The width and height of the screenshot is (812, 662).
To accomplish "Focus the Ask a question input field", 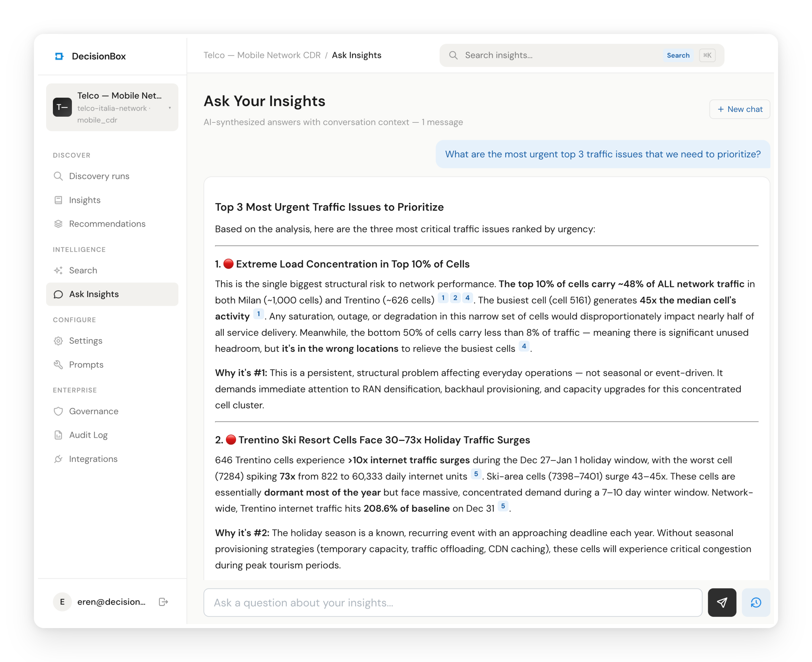I will click(x=452, y=602).
